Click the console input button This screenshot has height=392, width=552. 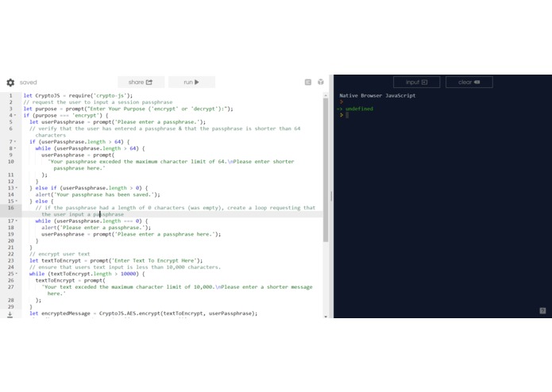pos(416,83)
